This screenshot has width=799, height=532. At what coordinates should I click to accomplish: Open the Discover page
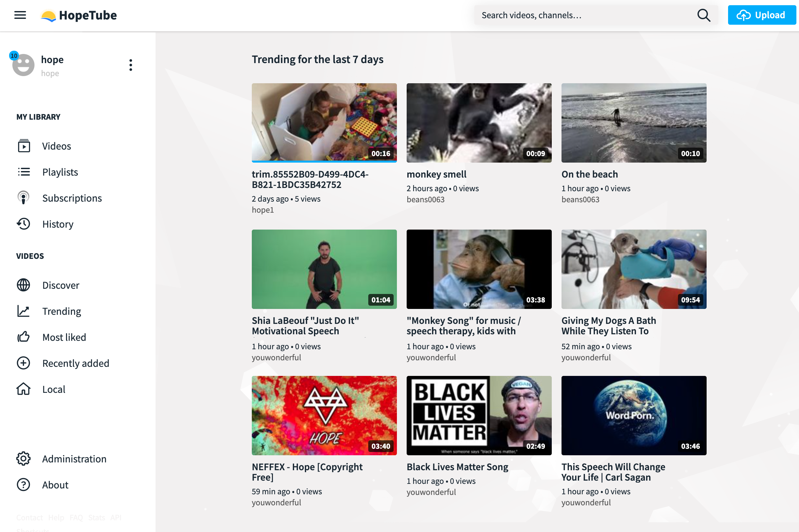tap(60, 285)
